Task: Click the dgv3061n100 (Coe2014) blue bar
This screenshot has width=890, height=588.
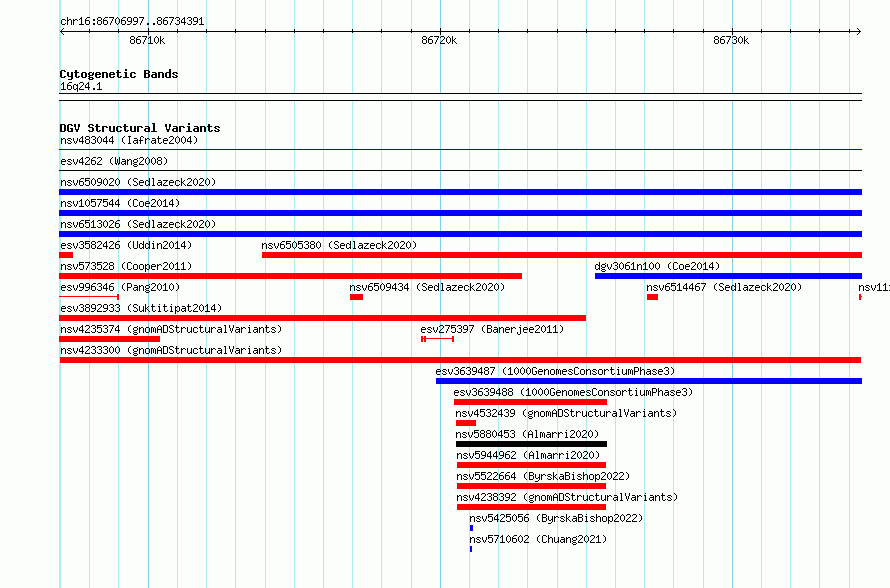Action: [728, 276]
